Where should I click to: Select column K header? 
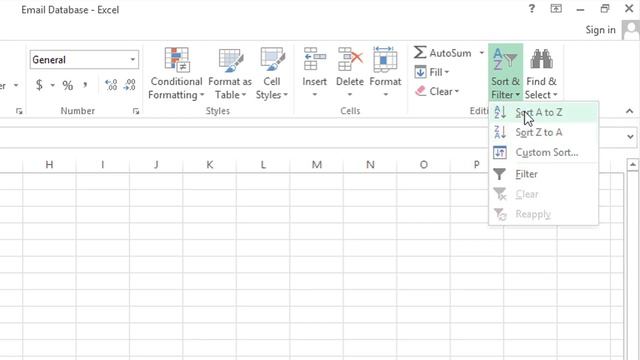(209, 164)
